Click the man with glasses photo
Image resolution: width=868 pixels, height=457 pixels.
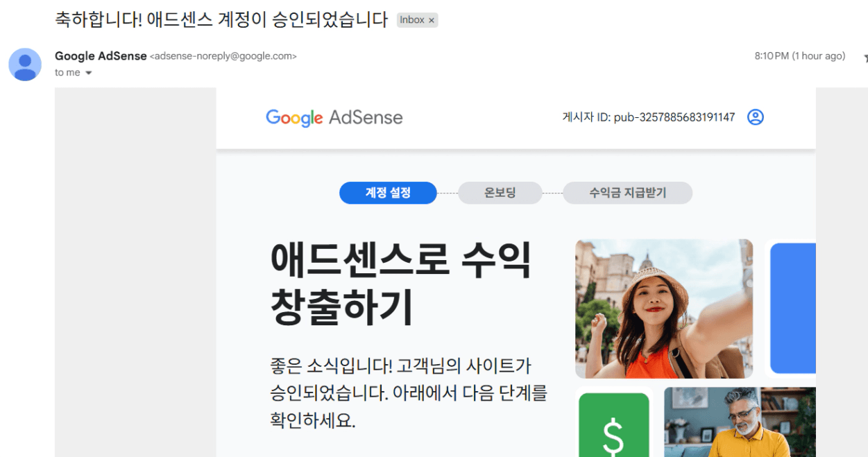(x=740, y=422)
